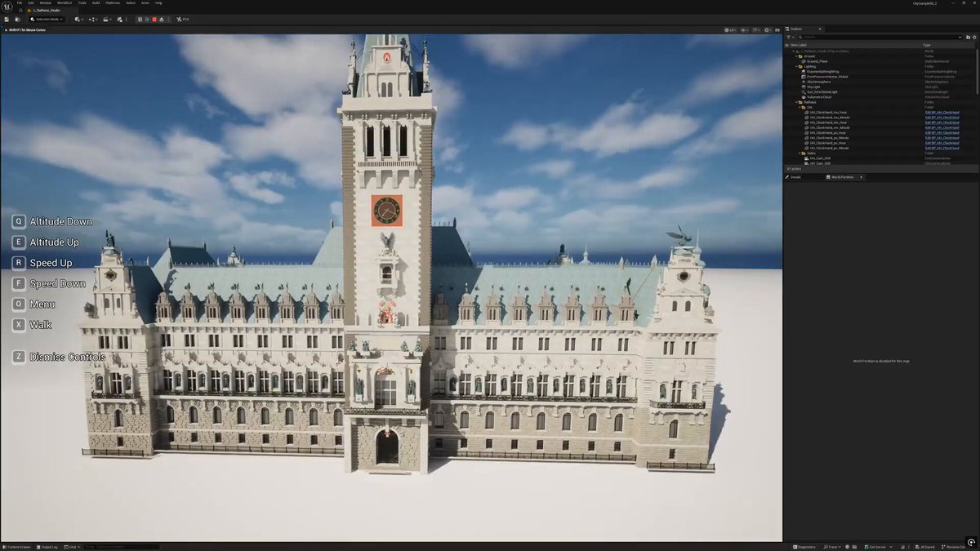
Task: Open Revision Control in status bar
Action: coord(955,546)
